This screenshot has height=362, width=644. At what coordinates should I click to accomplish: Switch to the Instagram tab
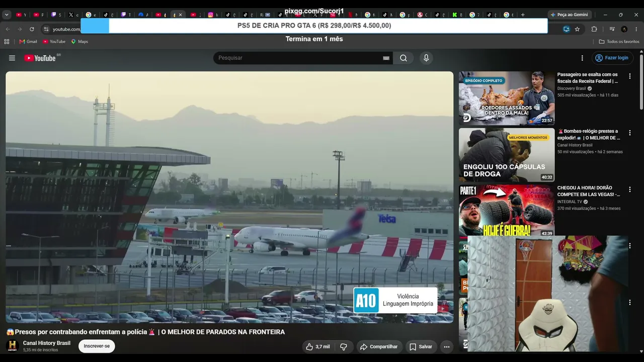213,15
